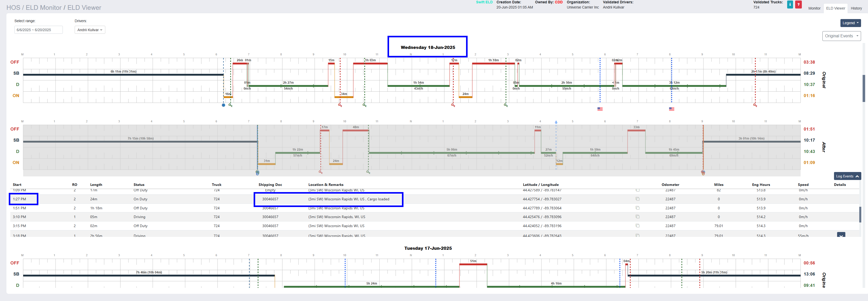Click the 5h 24m driving segment on the Tuesday graph
The width and height of the screenshot is (868, 301).
(x=372, y=287)
